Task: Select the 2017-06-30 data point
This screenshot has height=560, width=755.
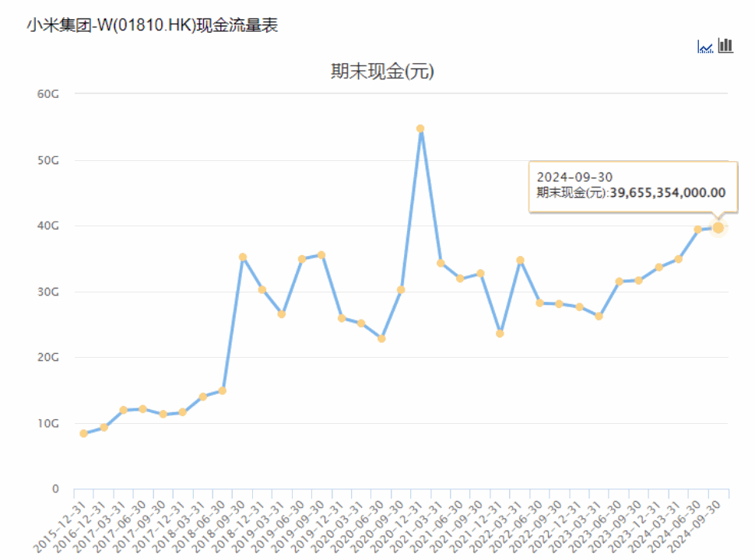Action: click(142, 409)
